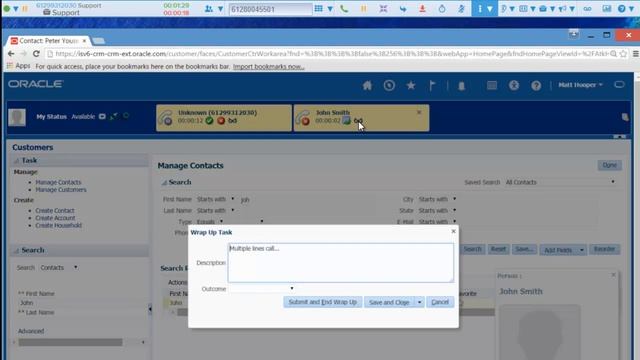The height and width of the screenshot is (360, 640).
Task: Click the green phone call icon
Action: [x=344, y=9]
